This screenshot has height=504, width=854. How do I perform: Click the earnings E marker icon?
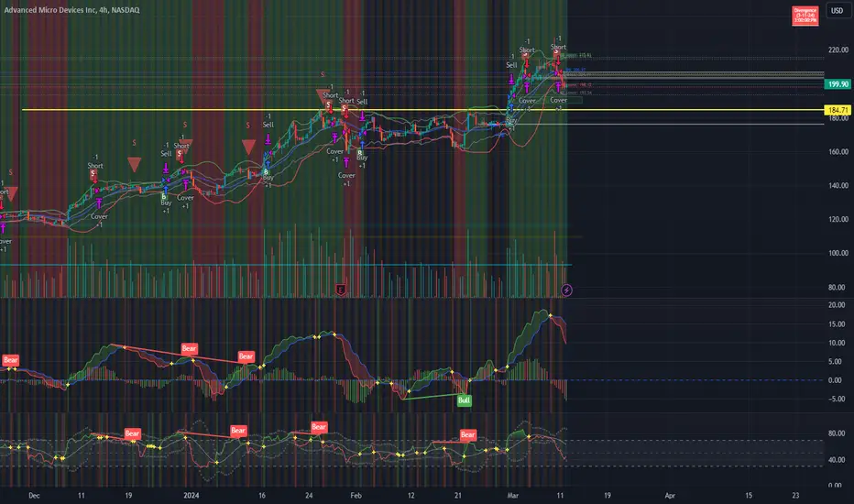click(x=341, y=290)
